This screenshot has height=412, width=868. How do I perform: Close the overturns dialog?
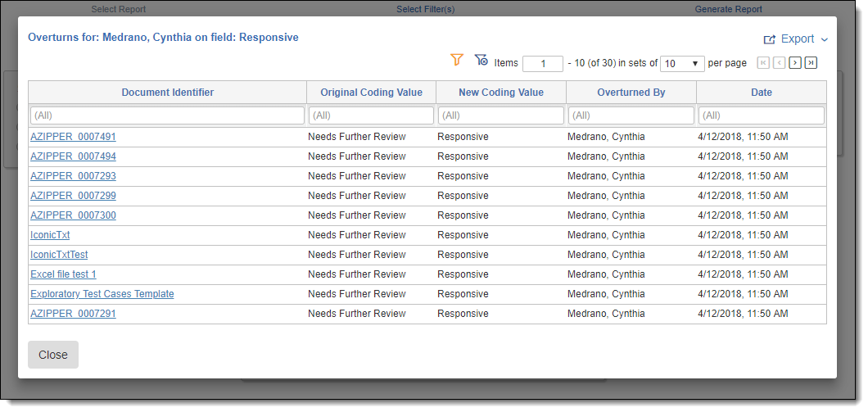53,355
